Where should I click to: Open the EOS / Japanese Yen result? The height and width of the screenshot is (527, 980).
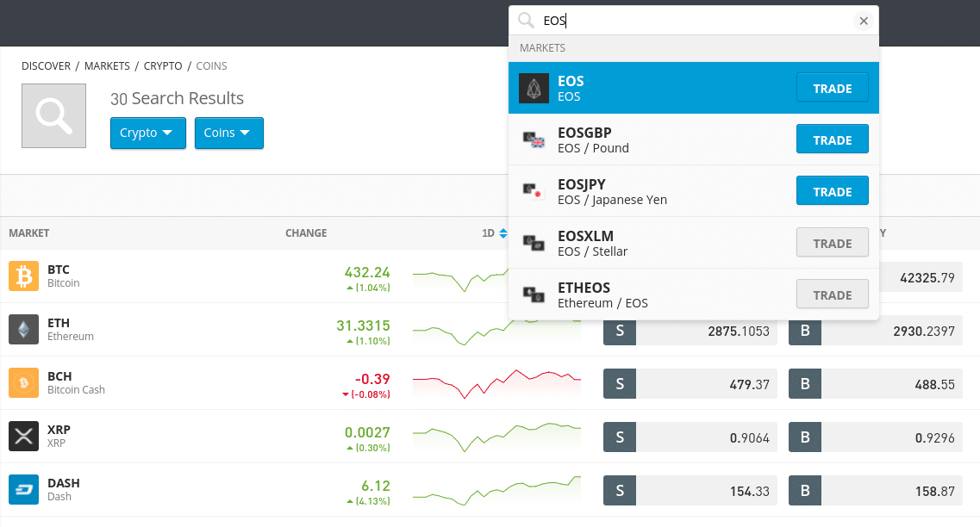pyautogui.click(x=694, y=191)
